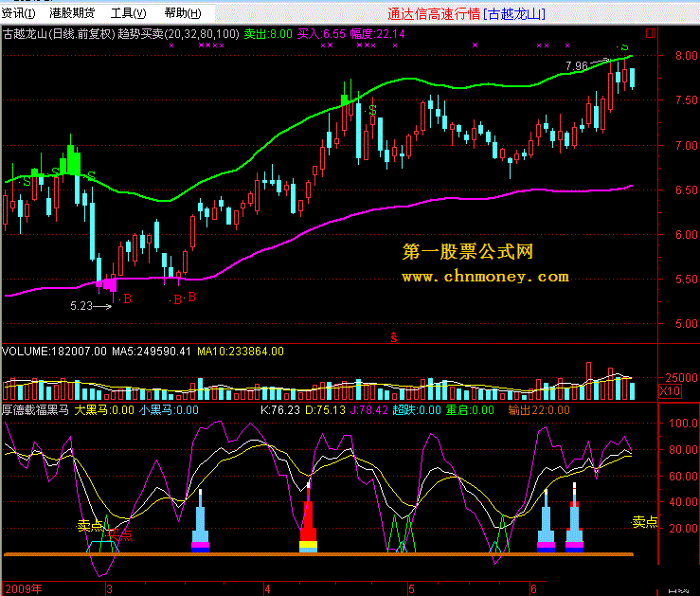Click the magenta 买入:6.55 value
Viewport: 700px width, 596px height.
(321, 34)
